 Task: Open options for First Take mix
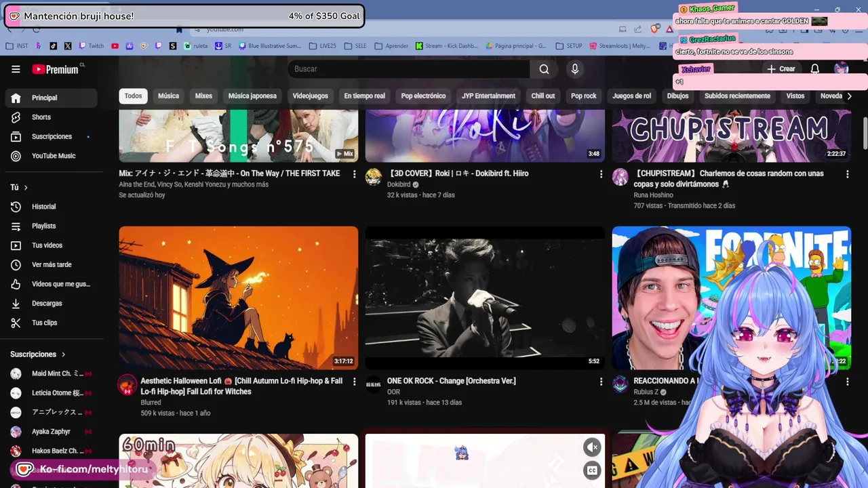click(354, 174)
